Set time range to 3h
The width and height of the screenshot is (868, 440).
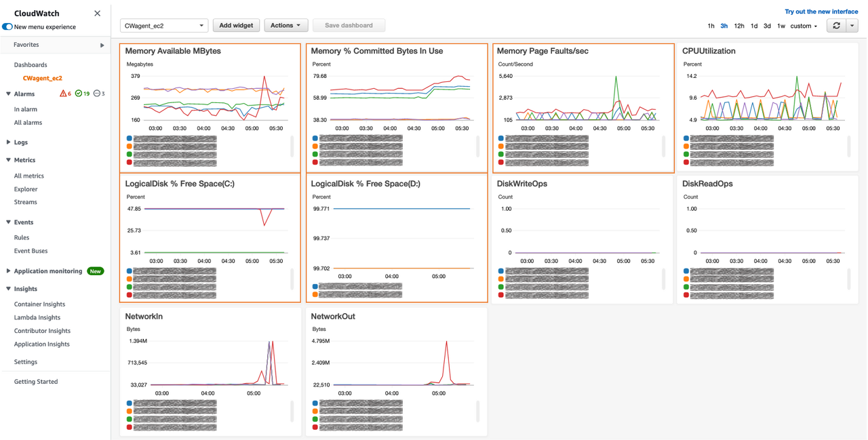coord(724,26)
